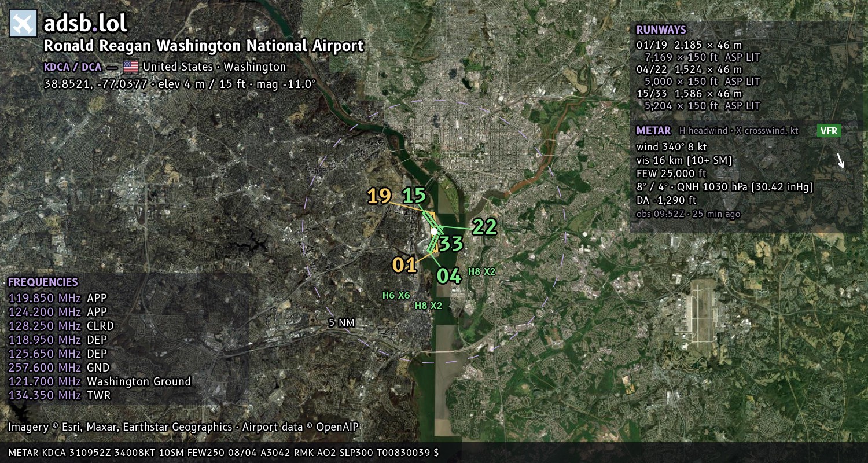The width and height of the screenshot is (868, 463).
Task: Click the white airport center dot marker
Action: (434, 231)
